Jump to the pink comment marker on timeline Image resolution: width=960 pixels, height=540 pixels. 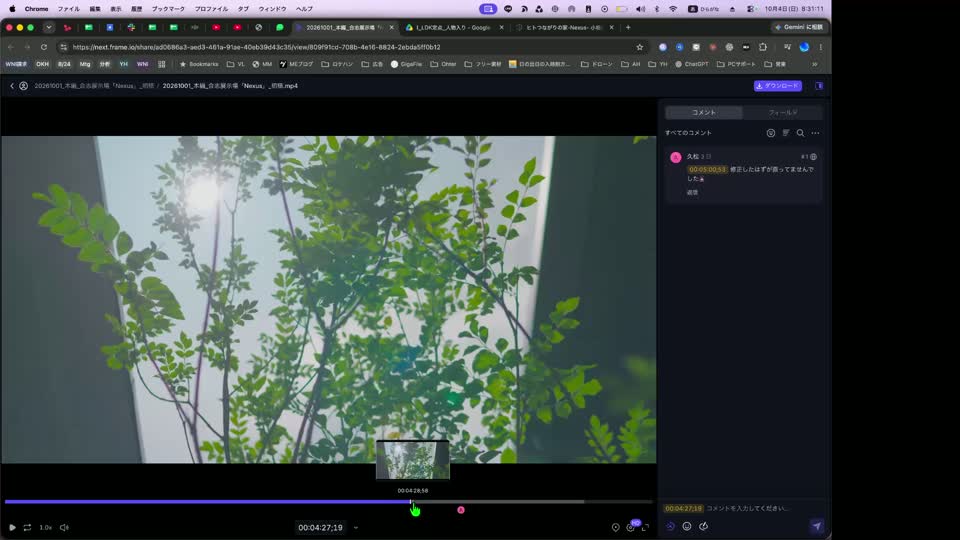click(x=461, y=510)
